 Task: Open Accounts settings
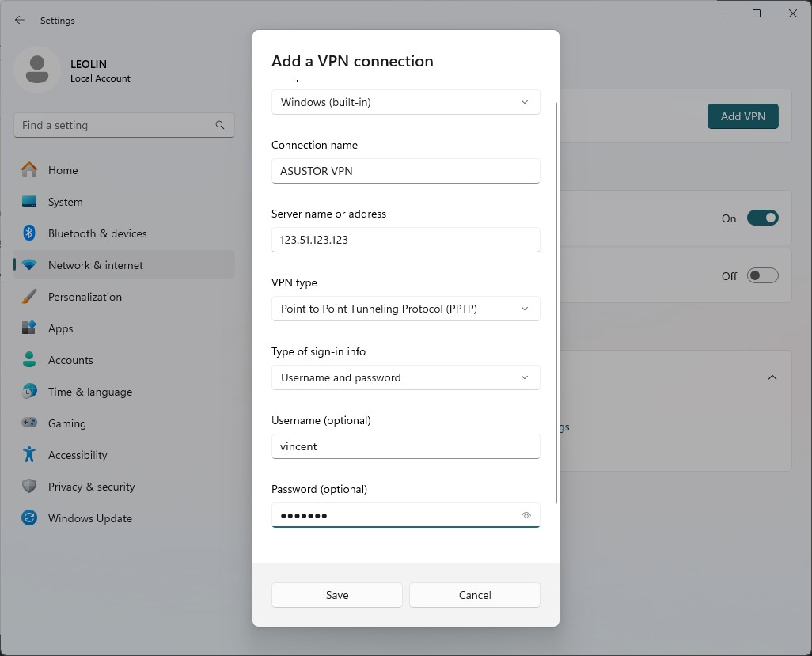(124, 360)
